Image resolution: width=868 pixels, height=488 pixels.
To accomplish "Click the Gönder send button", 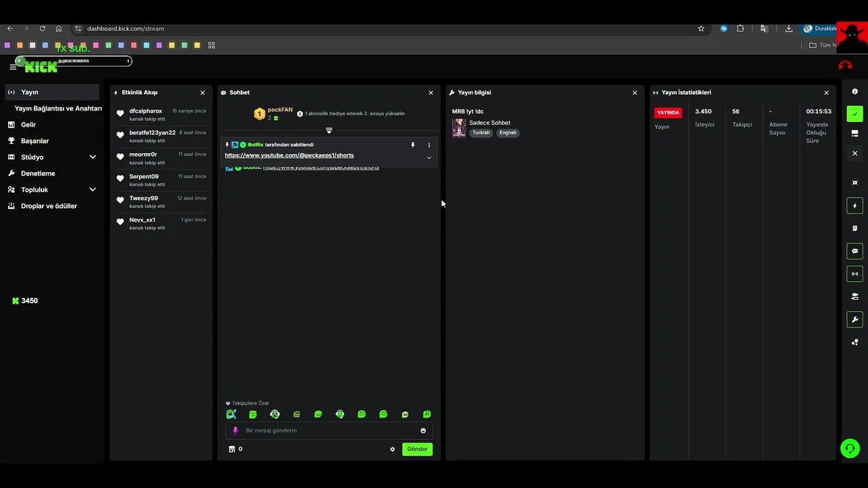I will (417, 449).
